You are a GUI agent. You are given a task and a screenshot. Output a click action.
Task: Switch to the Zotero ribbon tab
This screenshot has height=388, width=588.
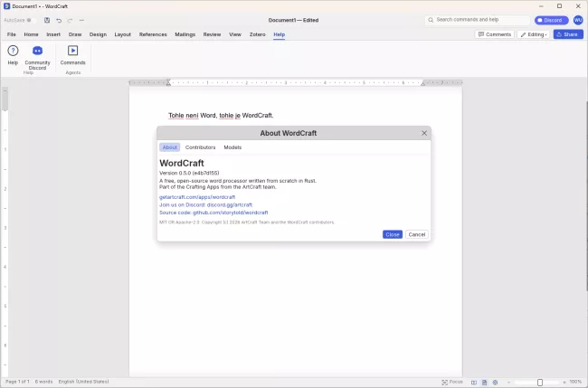coord(257,34)
